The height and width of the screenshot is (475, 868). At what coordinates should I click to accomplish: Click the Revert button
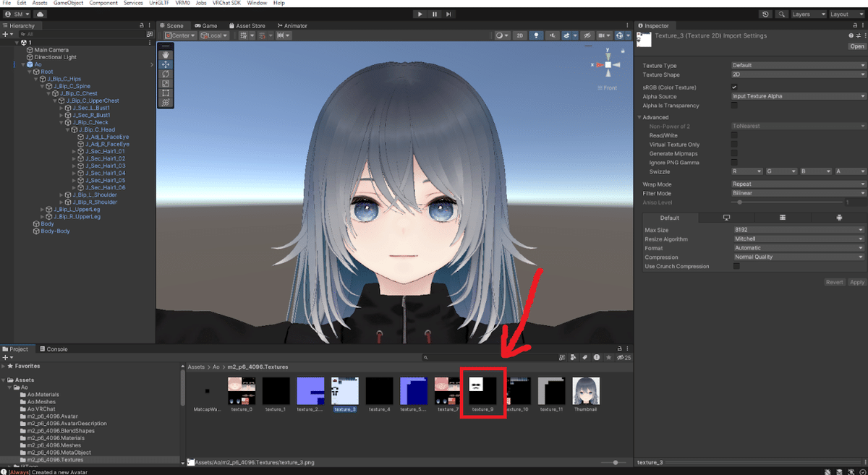click(835, 283)
